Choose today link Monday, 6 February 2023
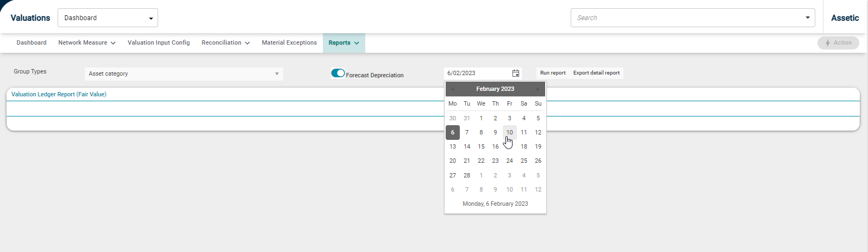Image resolution: width=868 pixels, height=252 pixels. pyautogui.click(x=495, y=204)
